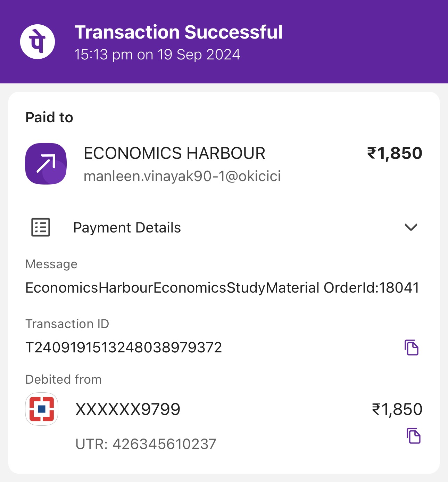Tap the 15:13 pm transaction timestamp
Screen dimensions: 448x482
click(157, 55)
